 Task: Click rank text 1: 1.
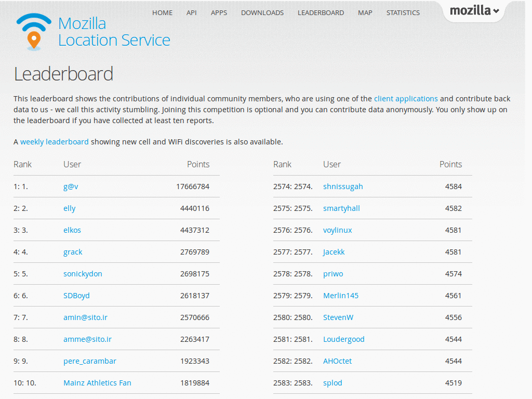(x=21, y=187)
